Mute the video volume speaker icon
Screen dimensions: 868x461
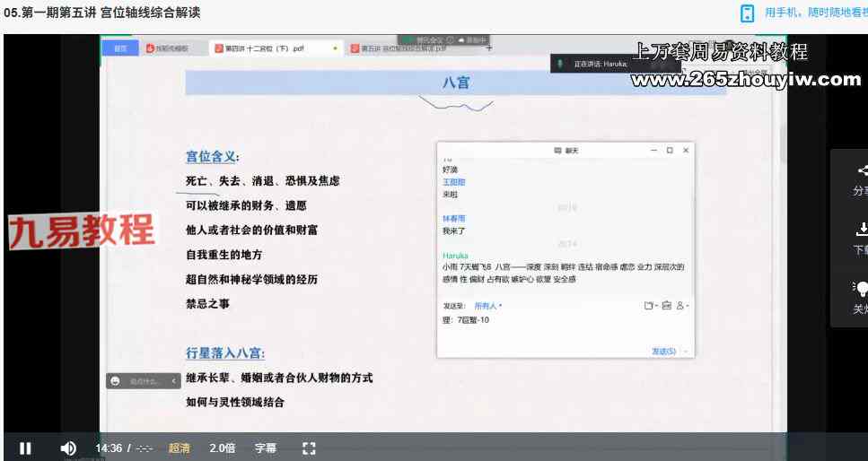tap(68, 448)
